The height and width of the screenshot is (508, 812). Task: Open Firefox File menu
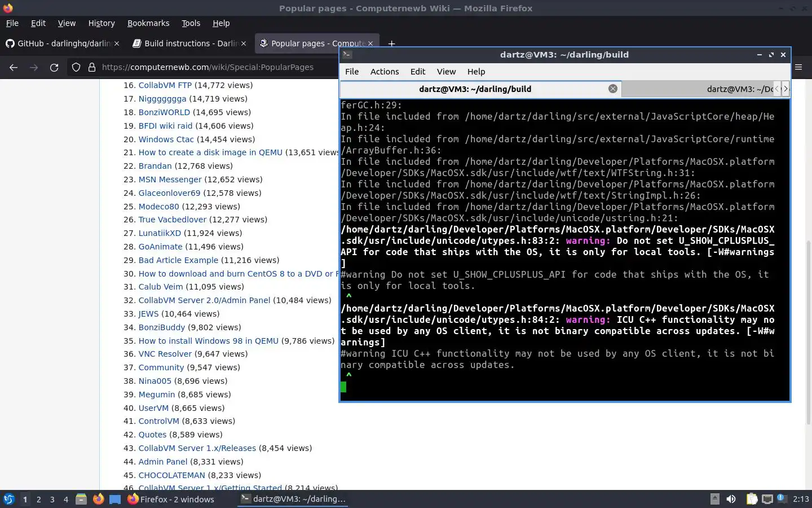point(12,23)
